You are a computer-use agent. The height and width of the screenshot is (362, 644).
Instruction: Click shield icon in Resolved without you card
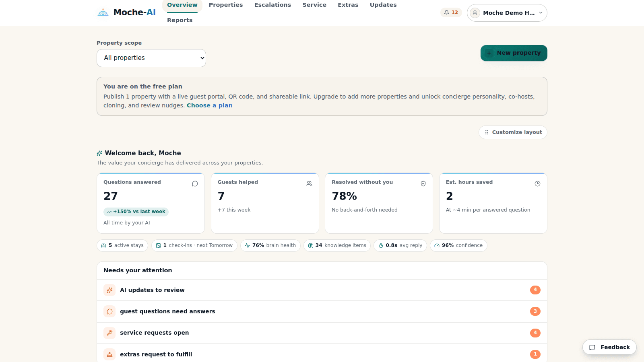(x=423, y=184)
